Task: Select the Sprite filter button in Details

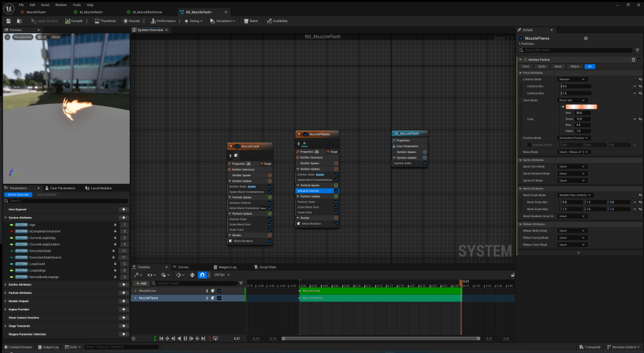Action: click(541, 66)
